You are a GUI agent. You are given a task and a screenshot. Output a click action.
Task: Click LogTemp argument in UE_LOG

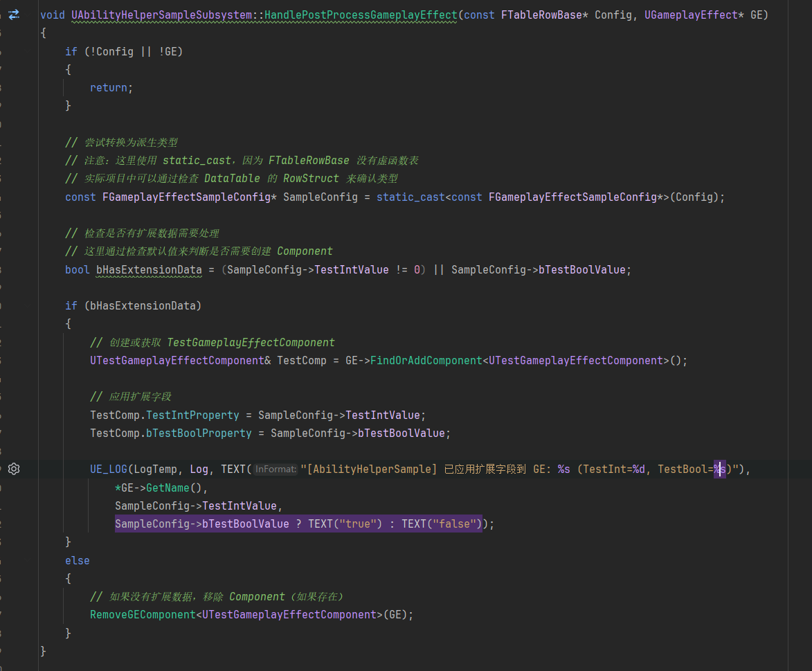155,469
